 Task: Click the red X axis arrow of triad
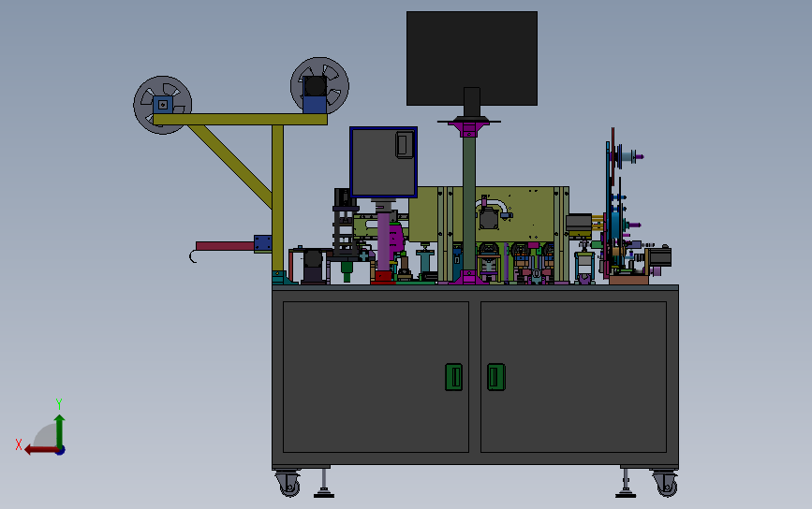click(x=41, y=450)
